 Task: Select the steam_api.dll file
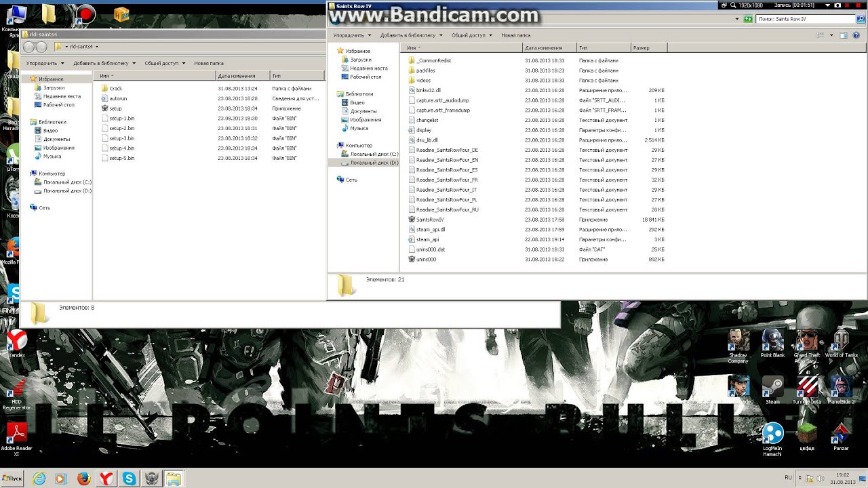point(427,230)
